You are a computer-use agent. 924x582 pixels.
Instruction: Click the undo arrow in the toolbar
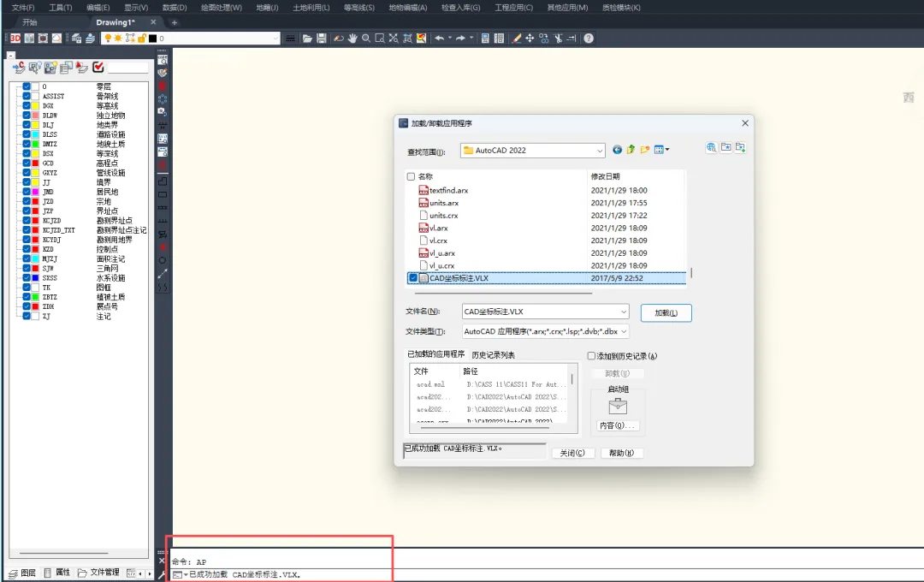(439, 39)
